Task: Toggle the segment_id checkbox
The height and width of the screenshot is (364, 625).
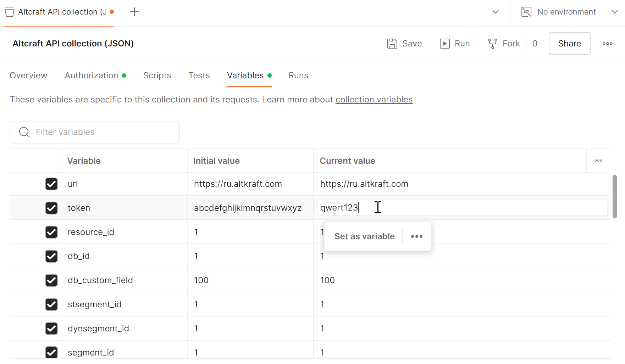Action: pyautogui.click(x=51, y=352)
